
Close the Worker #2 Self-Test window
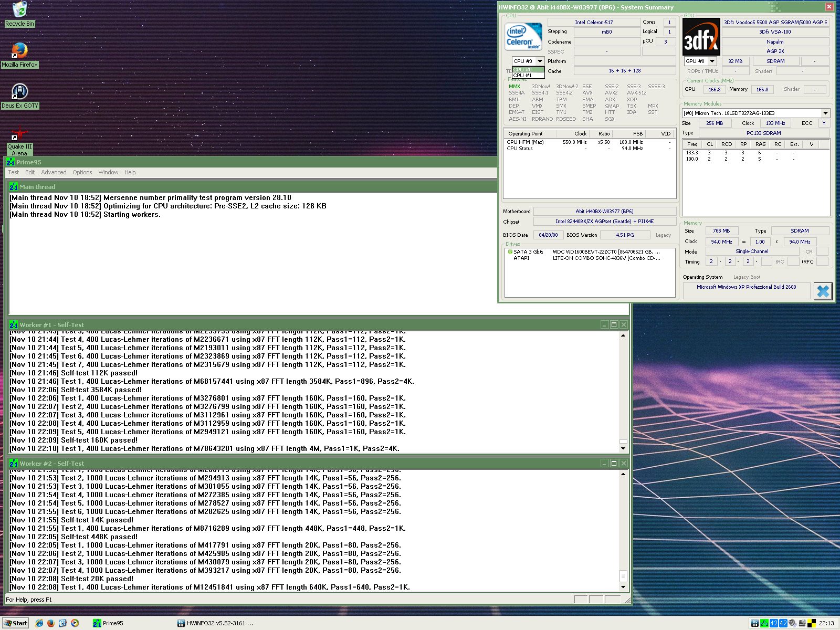624,464
